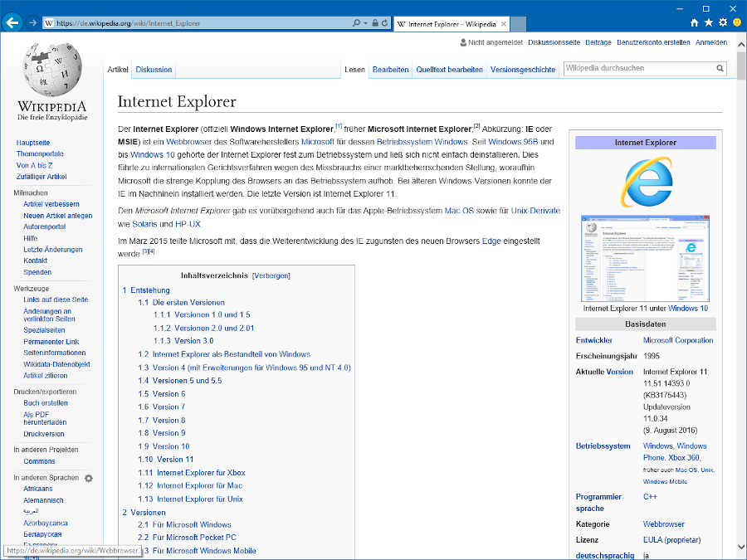
Task: Jump to contents entry 1 Entstehung
Action: 146,290
